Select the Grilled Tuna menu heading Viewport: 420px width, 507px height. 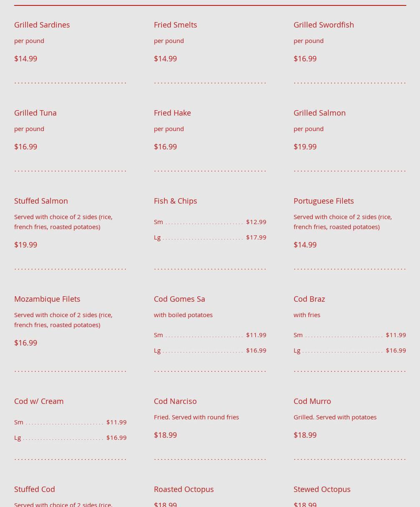[35, 113]
